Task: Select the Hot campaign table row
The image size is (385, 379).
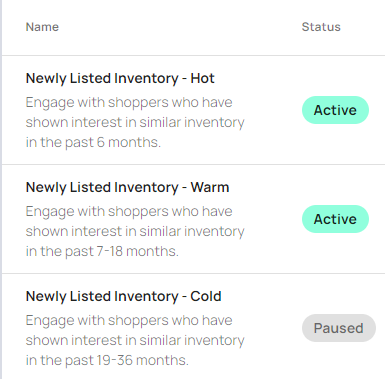Action: (x=193, y=110)
